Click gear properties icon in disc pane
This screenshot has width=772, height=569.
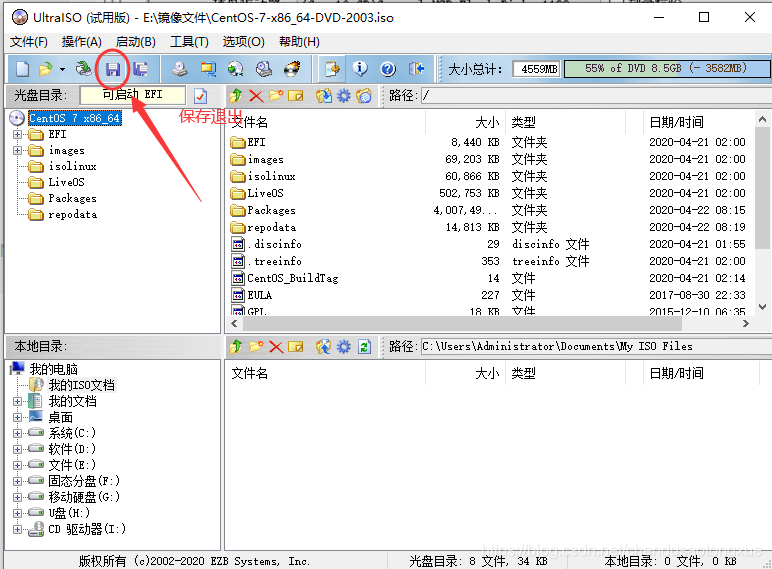coord(344,95)
